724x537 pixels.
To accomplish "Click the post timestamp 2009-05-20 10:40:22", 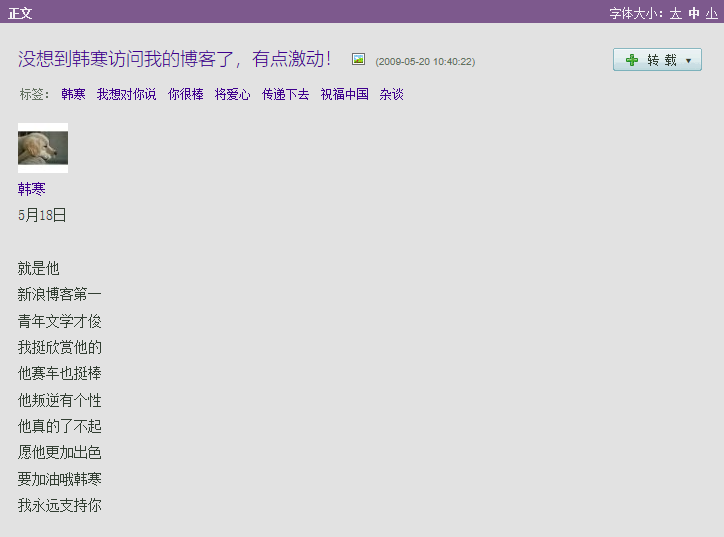I will (x=425, y=62).
